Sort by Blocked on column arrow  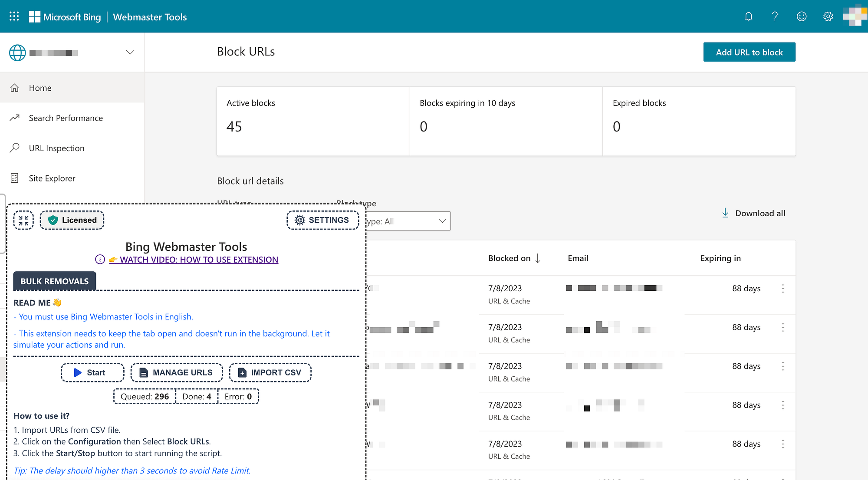[x=538, y=259]
